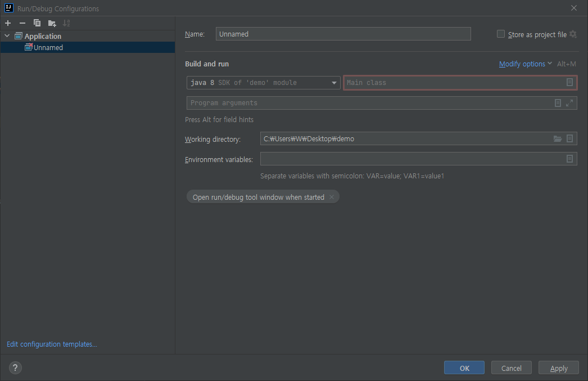Click the Apply button
The image size is (588, 381).
pyautogui.click(x=559, y=368)
